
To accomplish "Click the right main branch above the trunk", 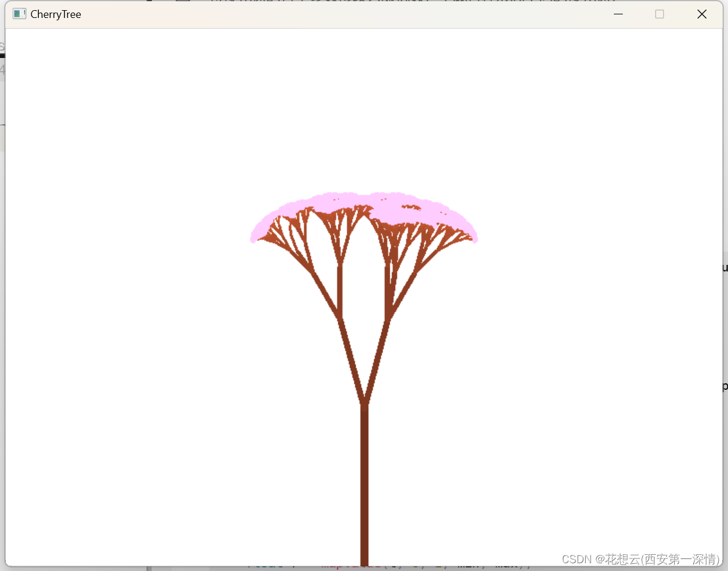I will click(x=377, y=360).
